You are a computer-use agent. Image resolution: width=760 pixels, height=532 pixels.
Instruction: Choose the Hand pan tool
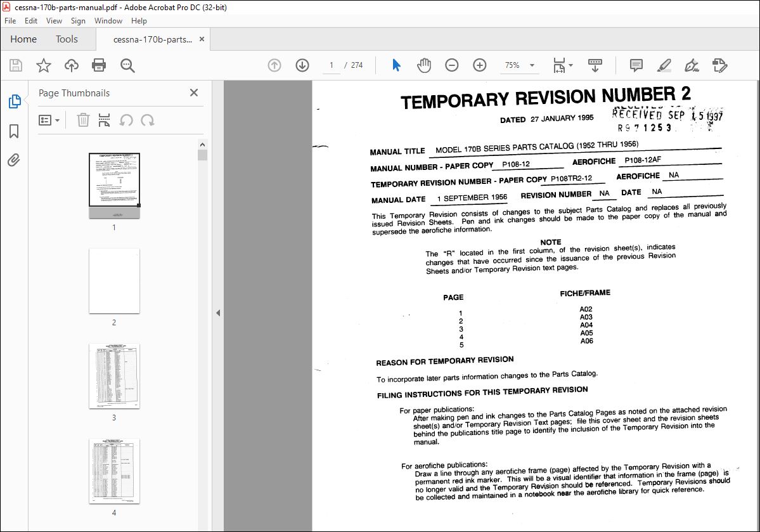(424, 65)
